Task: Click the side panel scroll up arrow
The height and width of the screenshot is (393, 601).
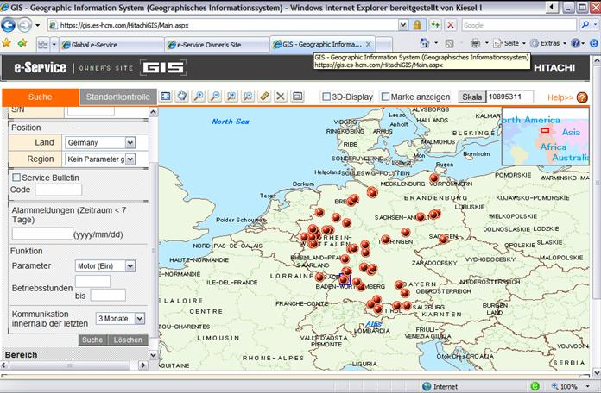Action: pos(153,112)
